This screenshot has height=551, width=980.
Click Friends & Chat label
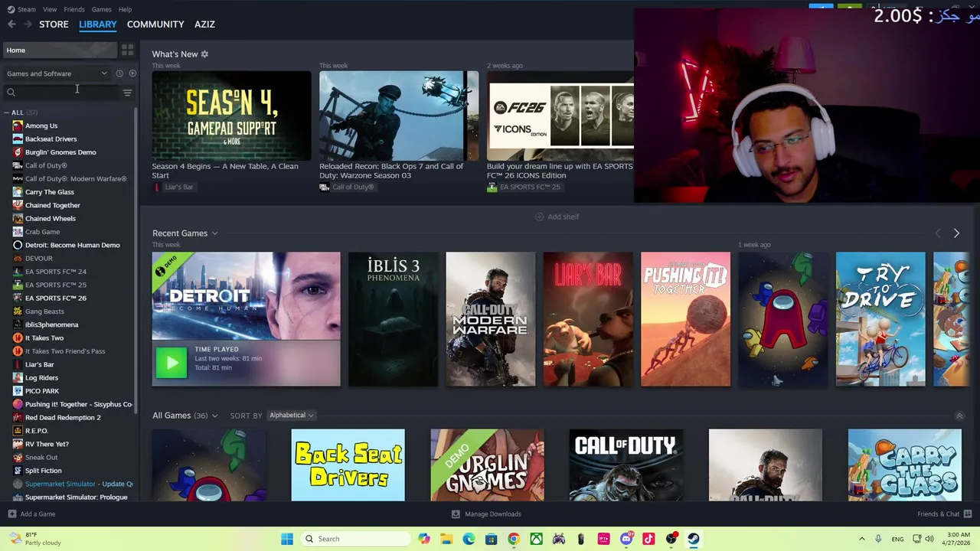click(938, 514)
